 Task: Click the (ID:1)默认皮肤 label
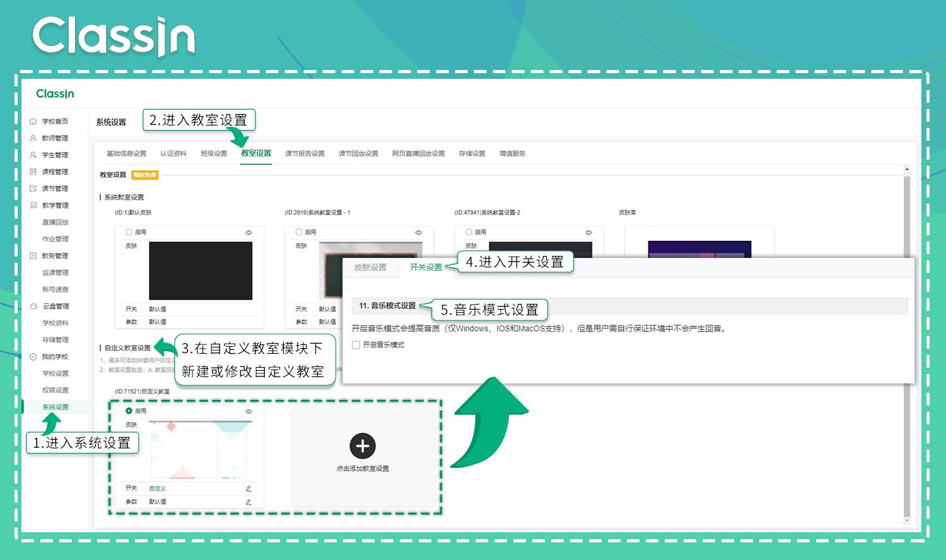coord(133,213)
